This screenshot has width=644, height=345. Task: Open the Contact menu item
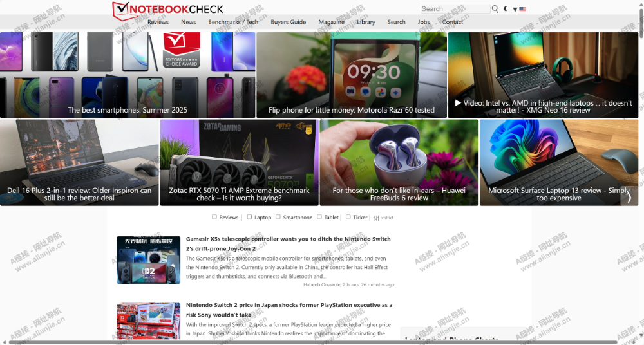pyautogui.click(x=453, y=22)
